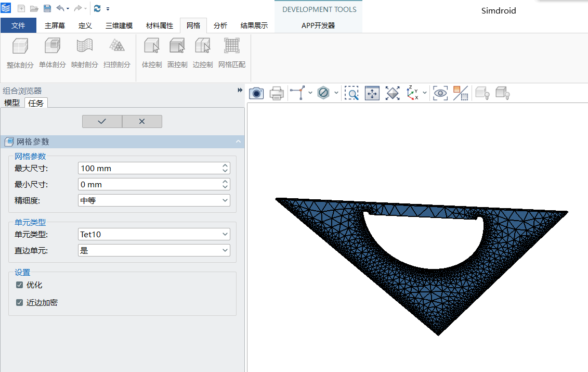Open the 单元类型 Tet10 dropdown
Image resolution: width=588 pixels, height=372 pixels.
tap(154, 234)
